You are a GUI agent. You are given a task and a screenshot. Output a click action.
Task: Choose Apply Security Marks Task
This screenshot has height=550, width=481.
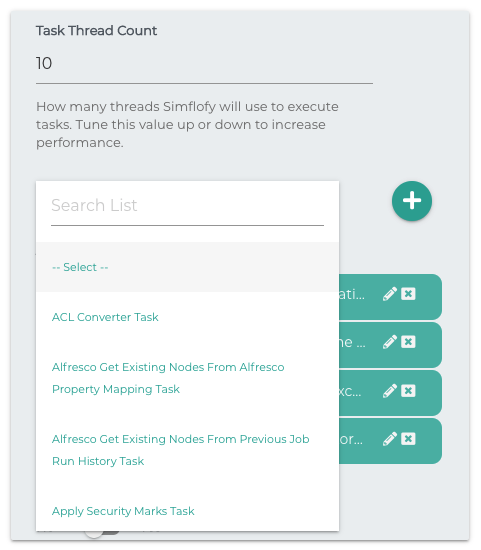tap(187, 511)
